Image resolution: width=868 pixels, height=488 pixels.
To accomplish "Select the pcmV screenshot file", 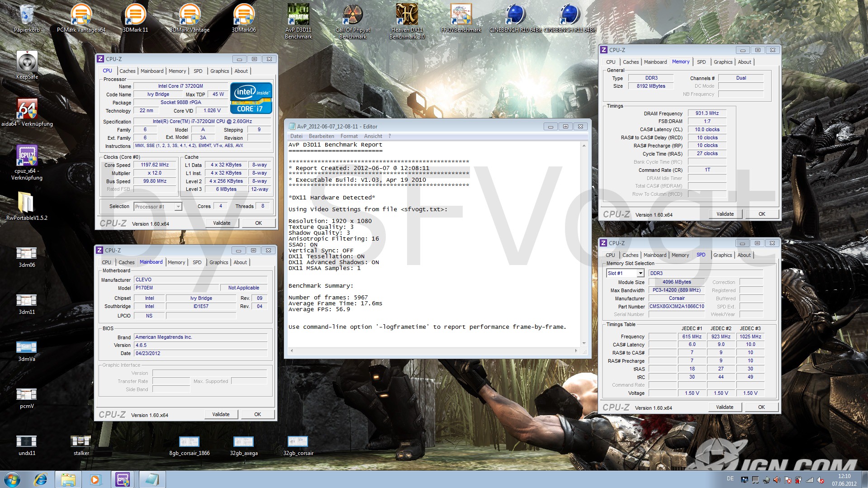I will coord(27,398).
